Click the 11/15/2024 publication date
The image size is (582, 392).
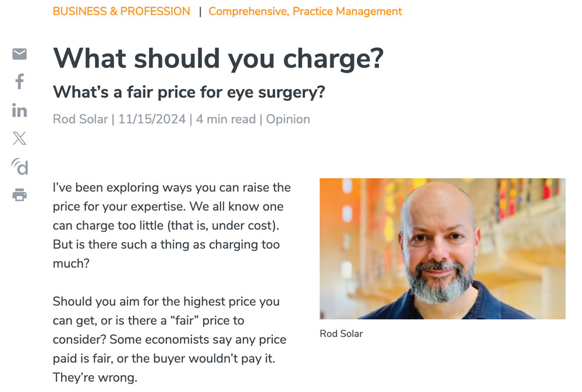[151, 119]
